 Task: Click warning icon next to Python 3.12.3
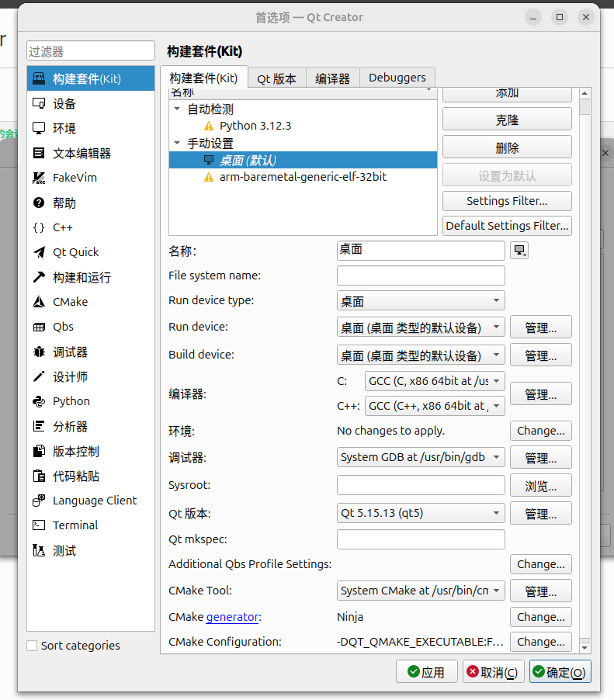pos(209,126)
